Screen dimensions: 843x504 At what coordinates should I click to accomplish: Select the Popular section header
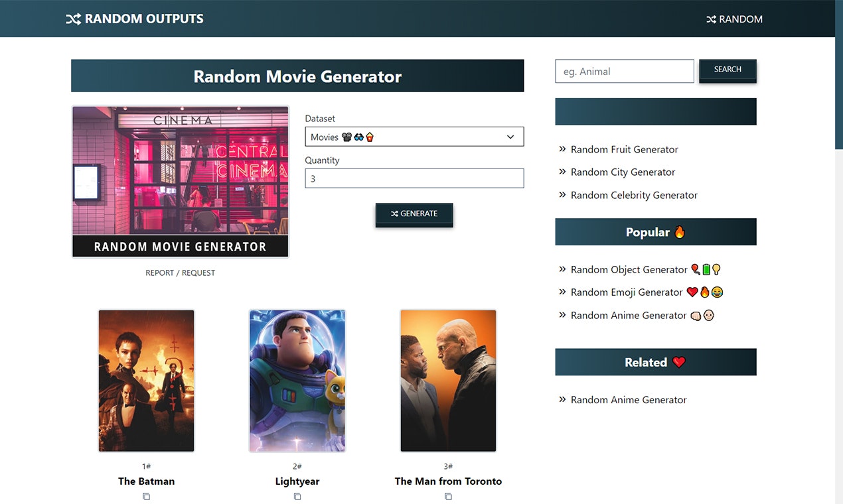656,232
